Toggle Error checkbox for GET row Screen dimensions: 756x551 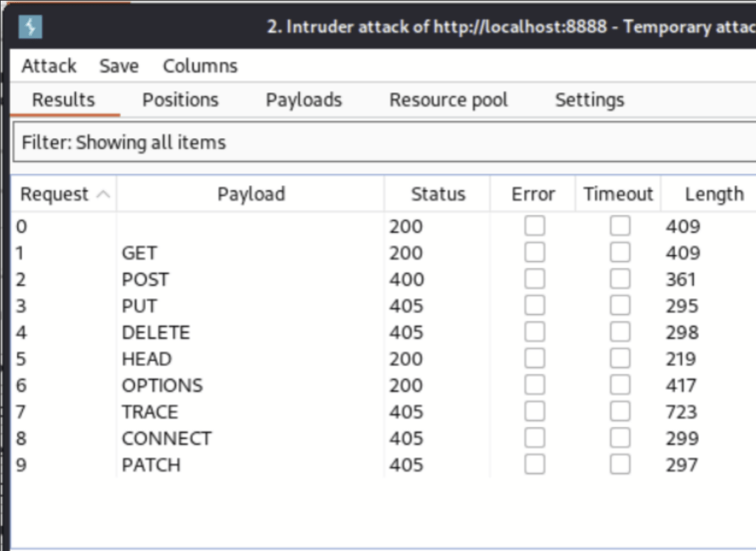click(535, 253)
